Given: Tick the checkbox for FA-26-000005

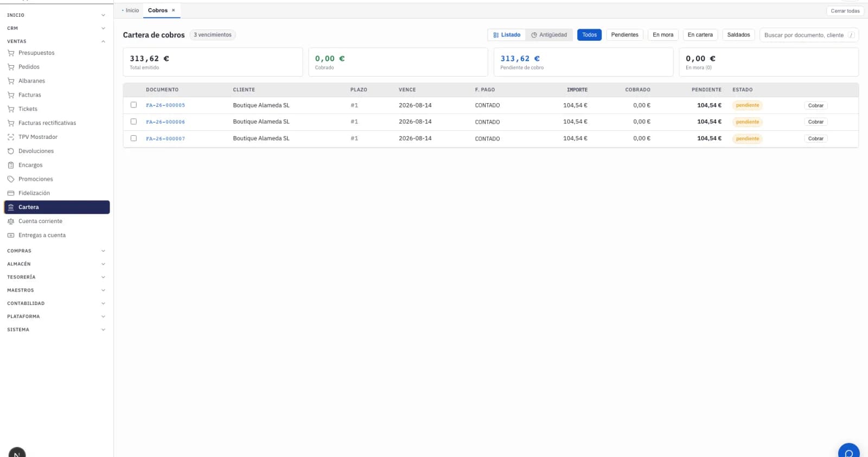Looking at the screenshot, I should point(133,105).
